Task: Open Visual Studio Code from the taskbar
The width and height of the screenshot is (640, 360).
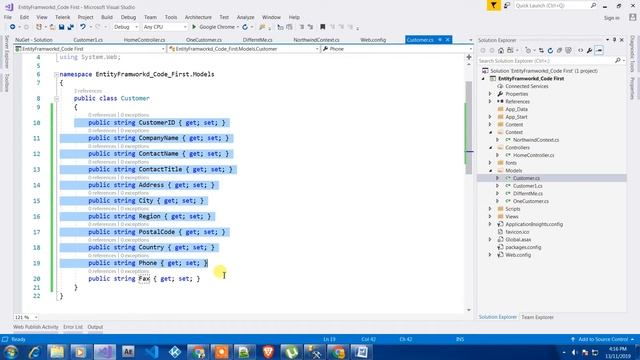Action: [x=151, y=352]
